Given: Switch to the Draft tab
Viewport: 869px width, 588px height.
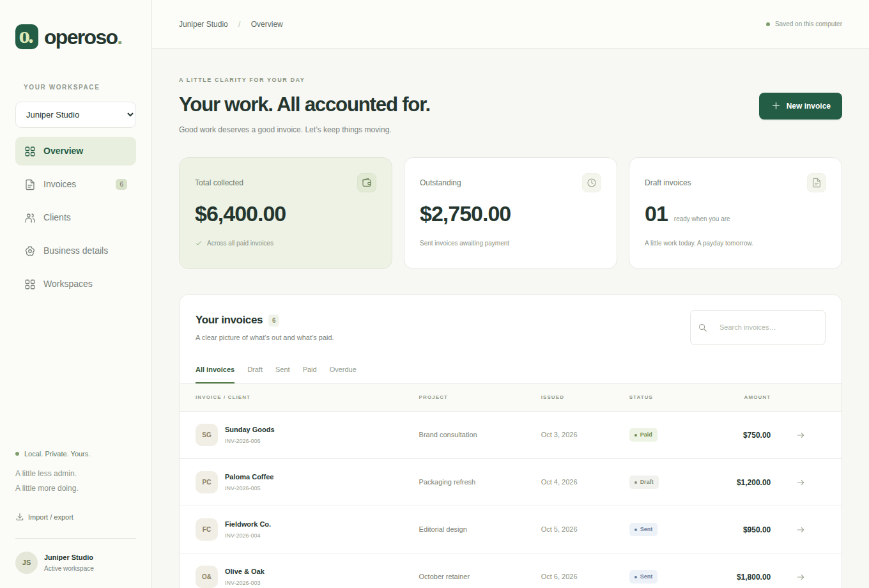Looking at the screenshot, I should (x=255, y=369).
